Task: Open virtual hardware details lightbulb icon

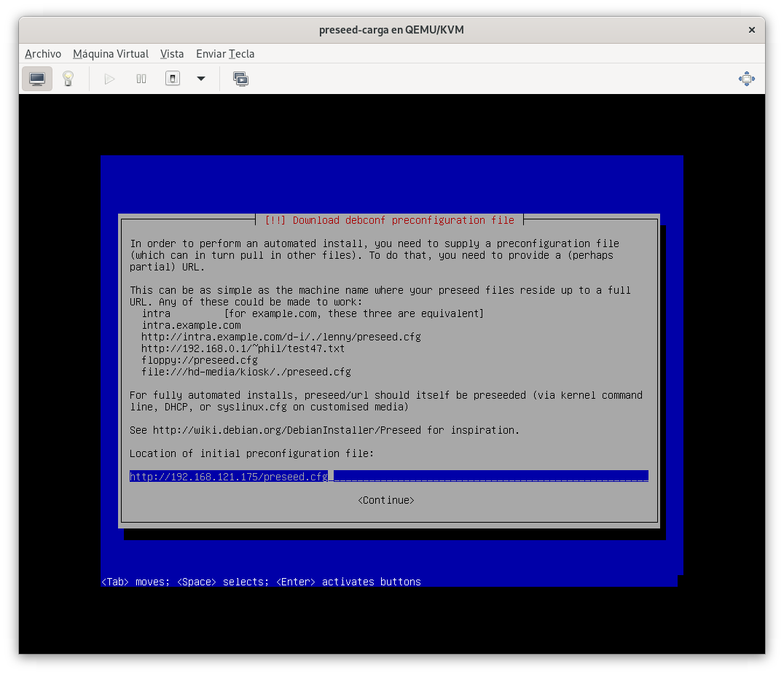Action: point(68,79)
